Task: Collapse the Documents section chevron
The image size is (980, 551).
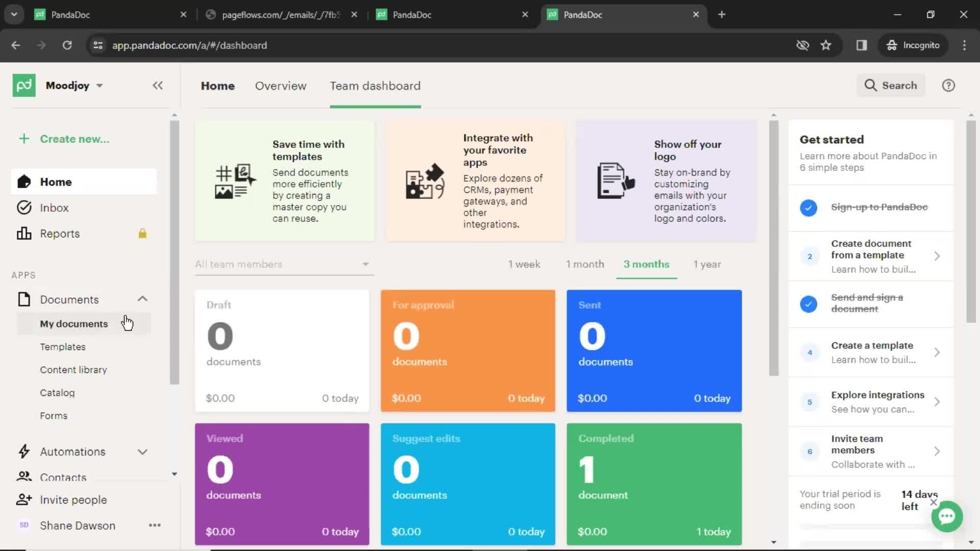Action: coord(142,299)
